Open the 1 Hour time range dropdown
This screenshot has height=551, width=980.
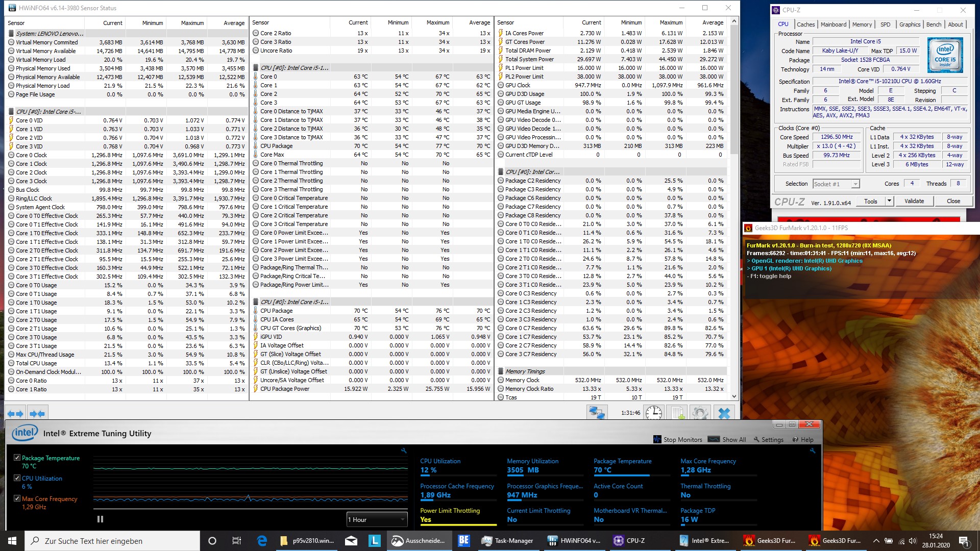coord(377,519)
